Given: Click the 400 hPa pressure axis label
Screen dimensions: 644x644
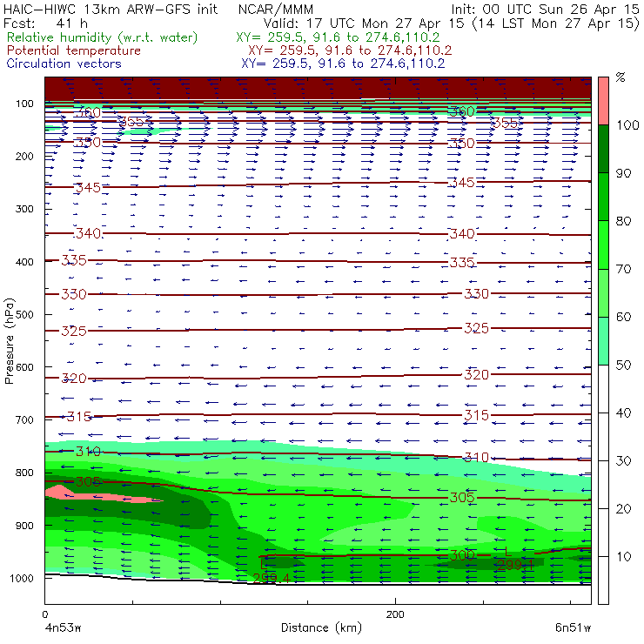Looking at the screenshot, I should (x=24, y=262).
